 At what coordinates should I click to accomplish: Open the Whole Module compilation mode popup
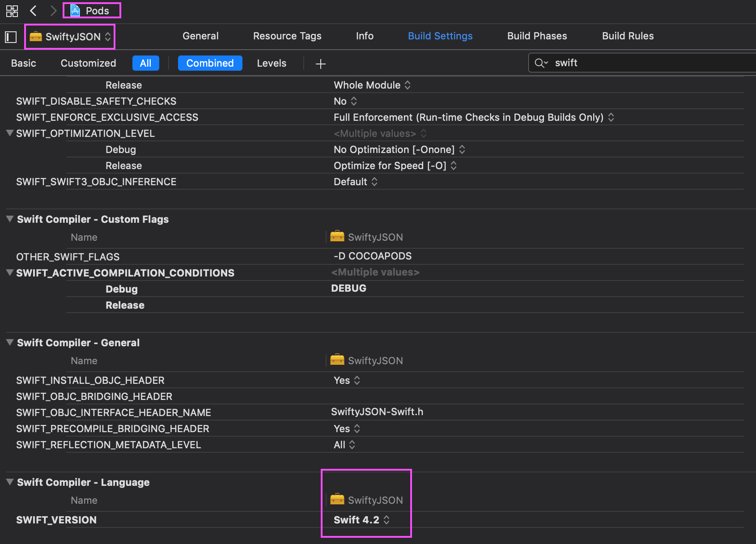click(x=372, y=85)
